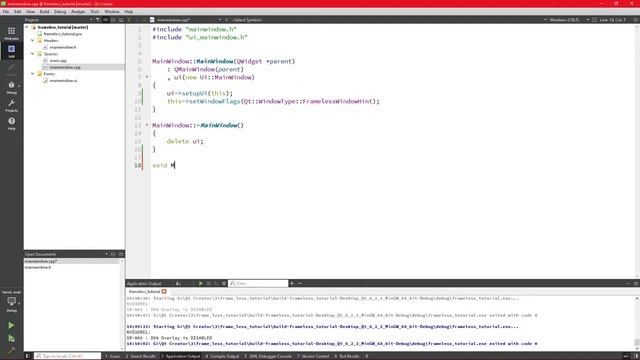Open the Test Results pane

click(347, 356)
